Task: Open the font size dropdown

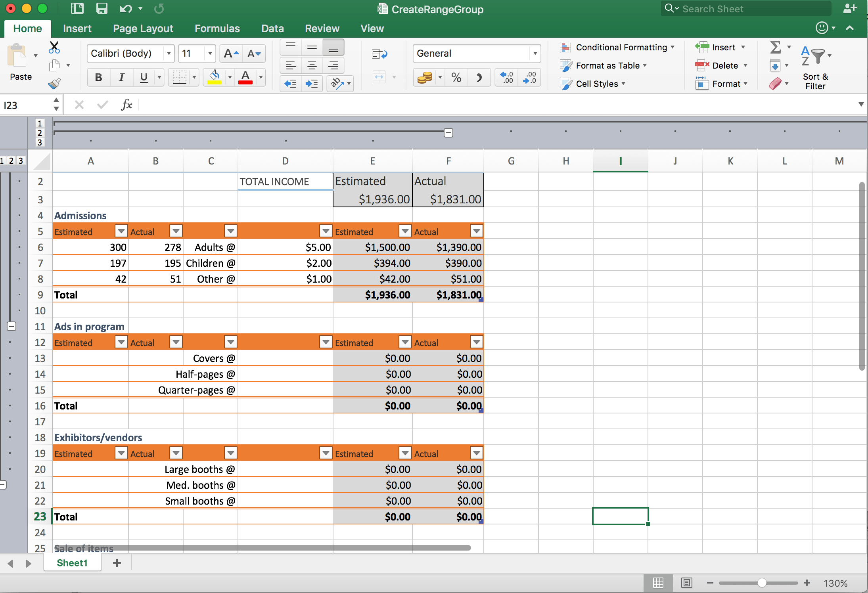Action: coord(210,54)
